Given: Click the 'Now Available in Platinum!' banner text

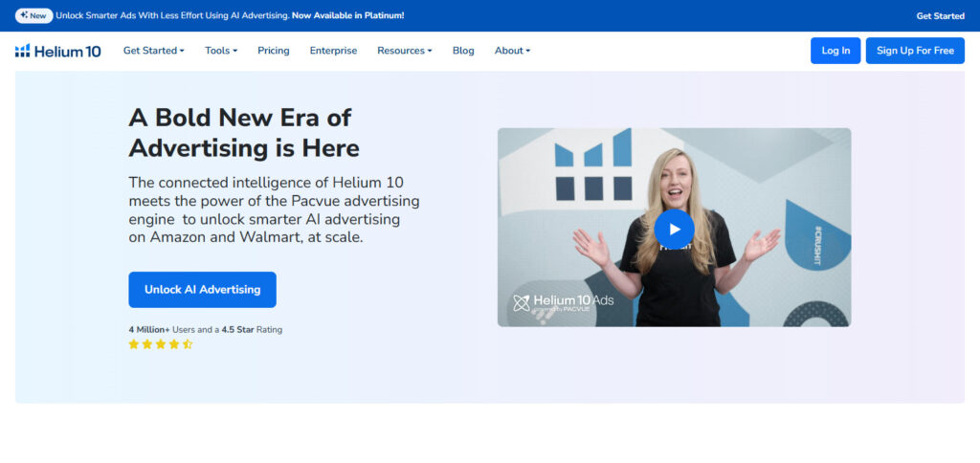Looking at the screenshot, I should coord(348,15).
